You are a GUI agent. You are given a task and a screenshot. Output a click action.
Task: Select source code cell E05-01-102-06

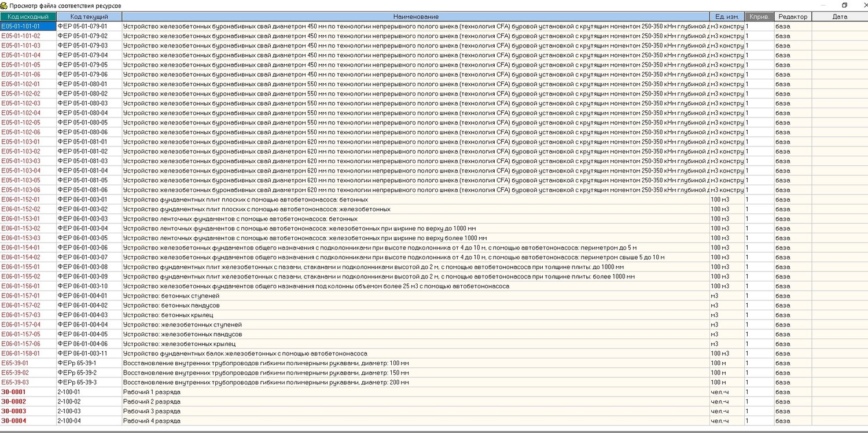(x=28, y=132)
